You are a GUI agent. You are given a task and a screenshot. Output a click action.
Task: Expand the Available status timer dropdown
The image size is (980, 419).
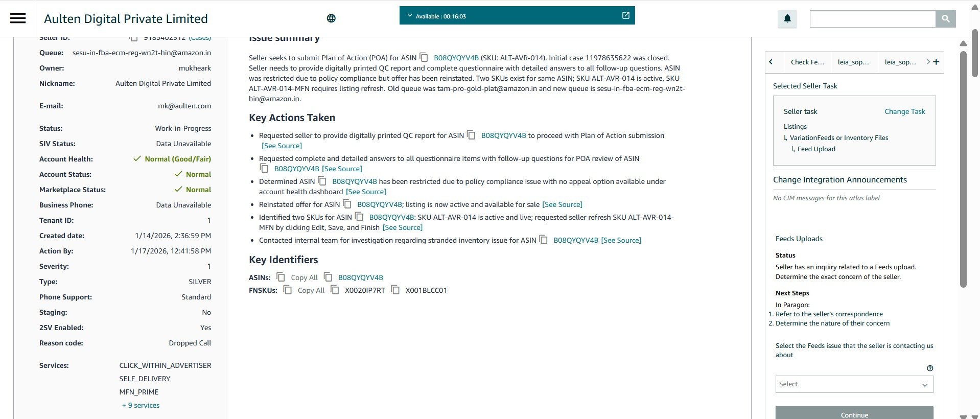pos(410,16)
